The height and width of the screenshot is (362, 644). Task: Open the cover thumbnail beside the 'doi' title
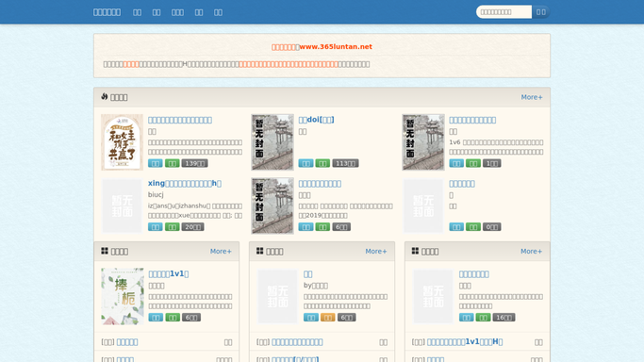pos(272,142)
